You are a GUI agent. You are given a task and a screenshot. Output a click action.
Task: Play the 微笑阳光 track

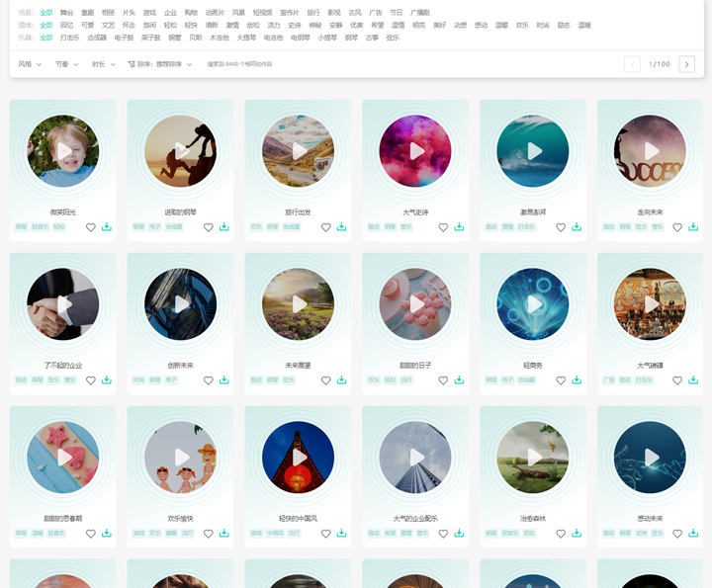coord(63,151)
